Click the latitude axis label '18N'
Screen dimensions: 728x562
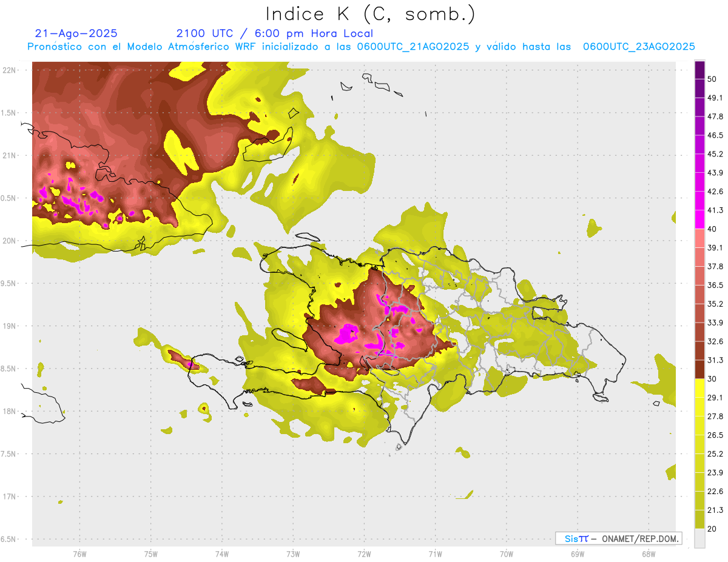pyautogui.click(x=9, y=411)
